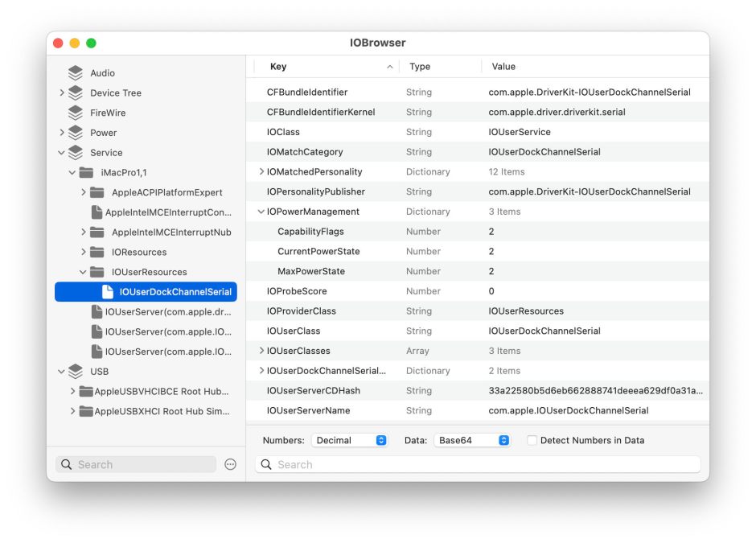The image size is (756, 543).
Task: Open the Numbers format dropdown
Action: [349, 441]
